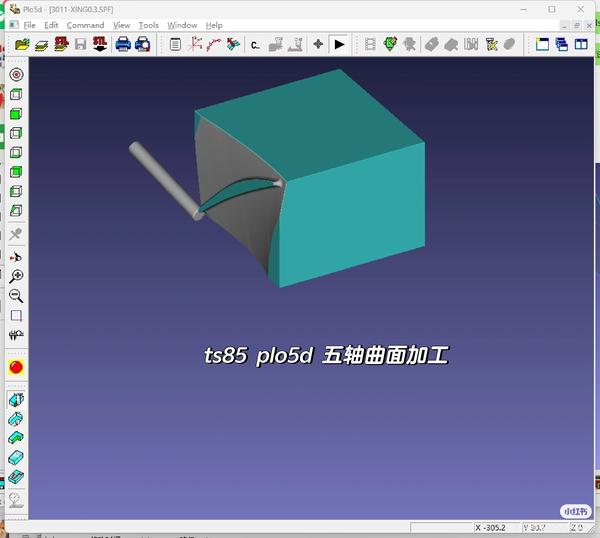Click the red coordinate axes icon
Screen dimensions: 600x538
(x=195, y=44)
